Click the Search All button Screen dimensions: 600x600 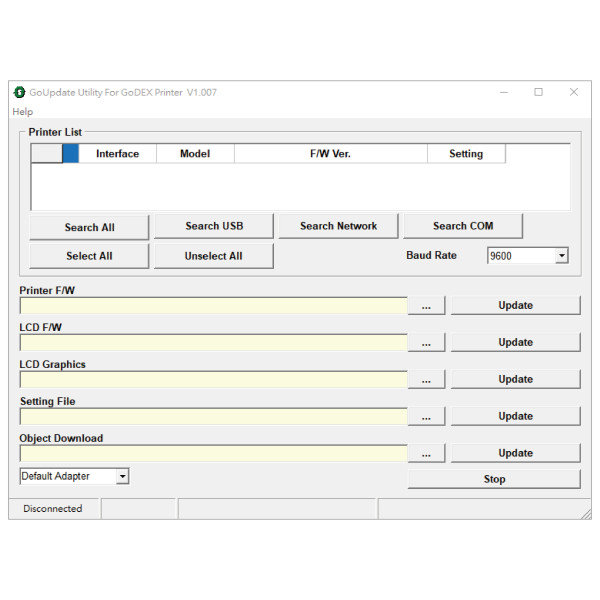point(89,227)
